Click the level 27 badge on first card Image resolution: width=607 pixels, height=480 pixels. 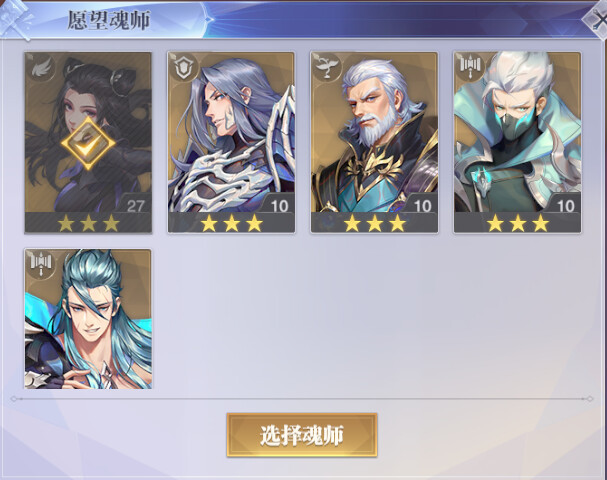[x=135, y=205]
